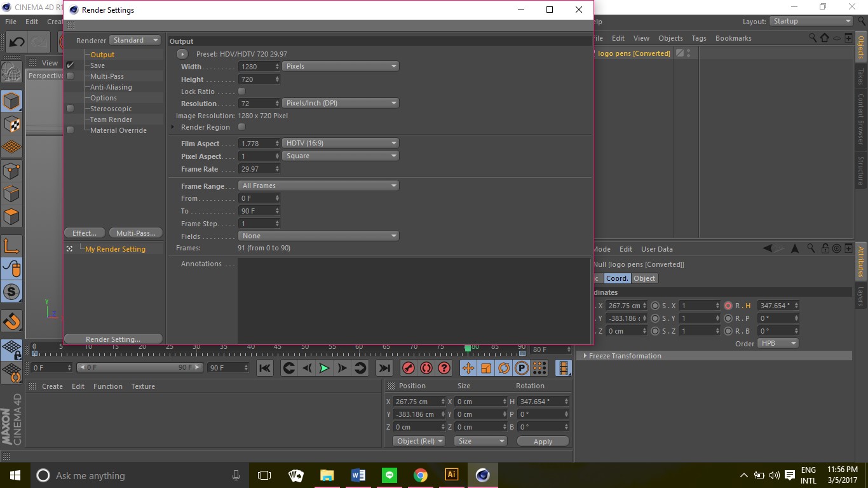Open the HDTV (16:9) film aspect dropdown

tap(341, 144)
